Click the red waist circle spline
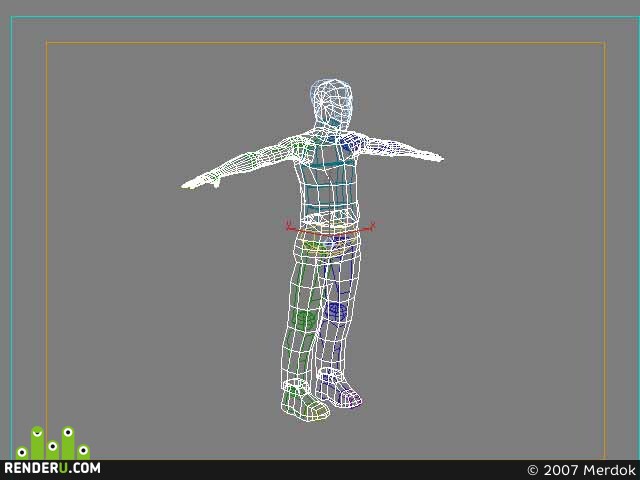 pos(330,231)
